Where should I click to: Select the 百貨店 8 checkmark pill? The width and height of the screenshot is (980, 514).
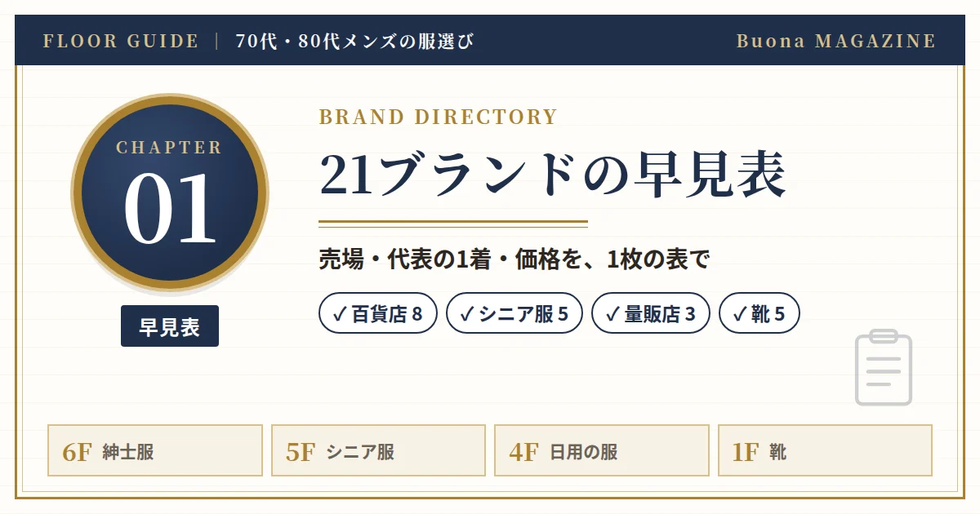pos(378,313)
